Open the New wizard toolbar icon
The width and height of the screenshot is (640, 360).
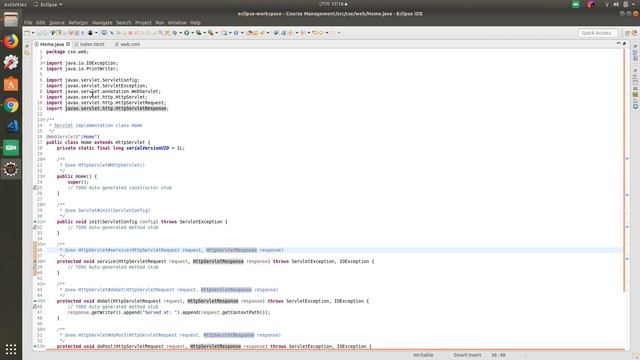click(x=27, y=33)
